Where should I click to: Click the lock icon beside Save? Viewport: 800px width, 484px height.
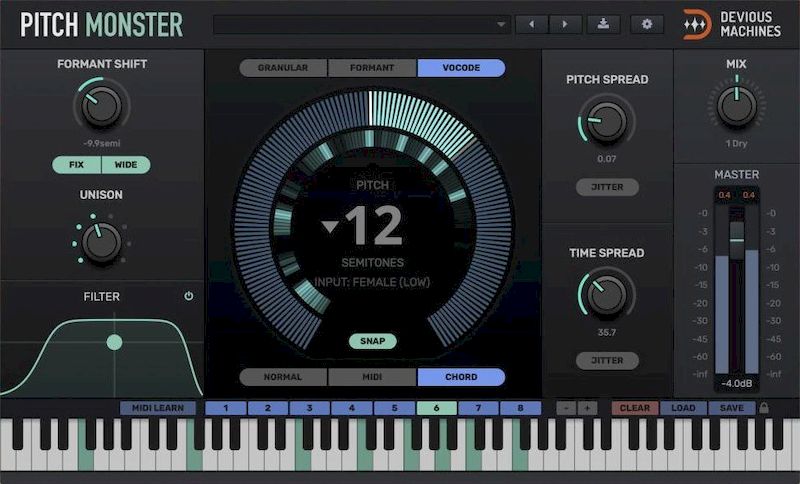click(x=765, y=408)
